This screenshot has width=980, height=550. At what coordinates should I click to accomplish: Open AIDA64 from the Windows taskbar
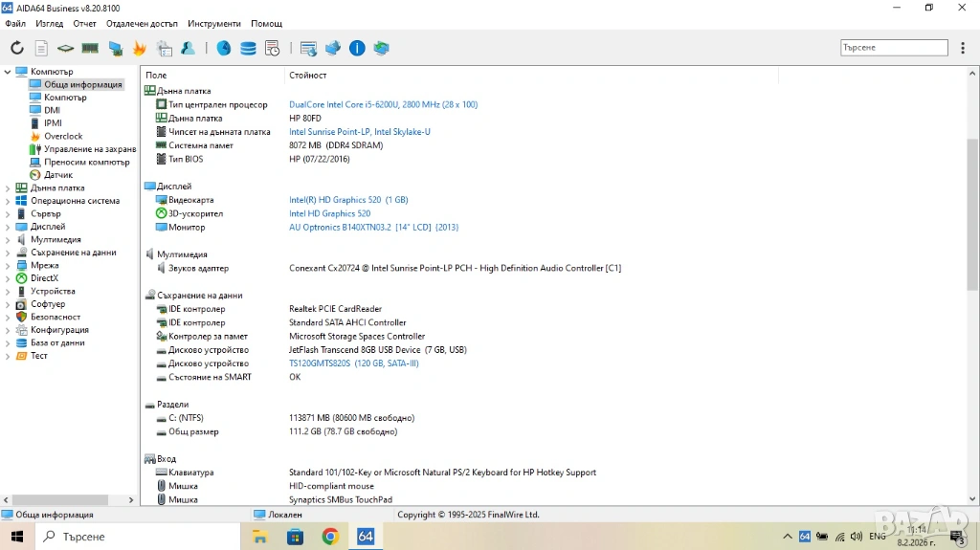click(366, 537)
